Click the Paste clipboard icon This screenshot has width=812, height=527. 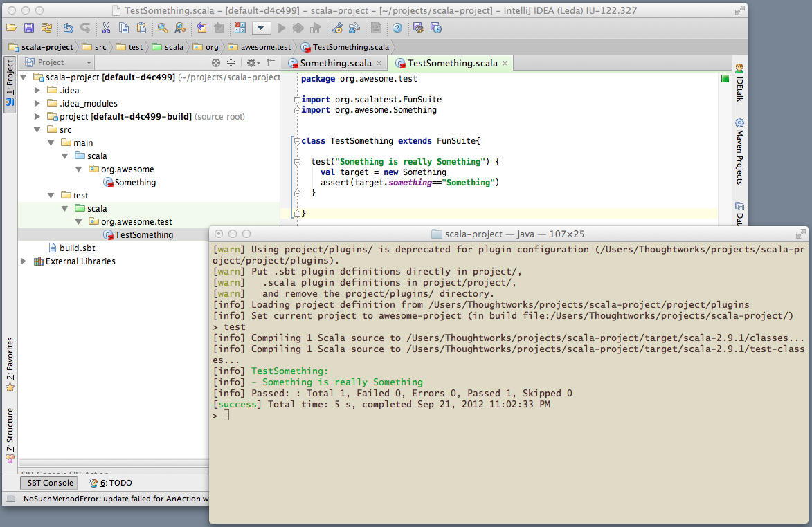141,28
